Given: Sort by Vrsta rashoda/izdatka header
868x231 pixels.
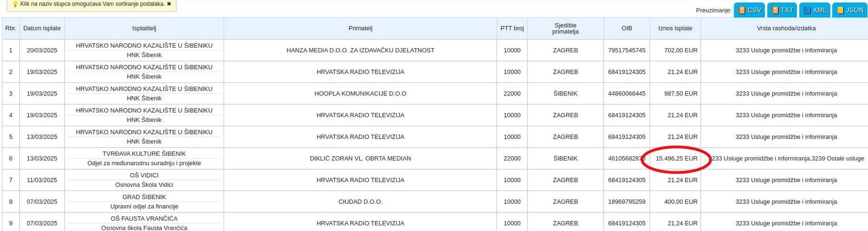Looking at the screenshot, I should [x=786, y=29].
